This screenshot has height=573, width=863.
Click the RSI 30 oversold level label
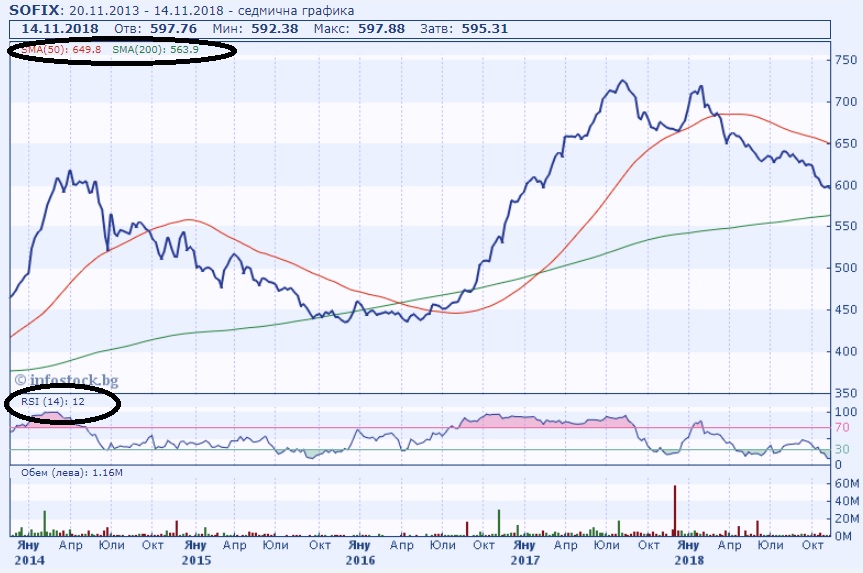(x=842, y=449)
